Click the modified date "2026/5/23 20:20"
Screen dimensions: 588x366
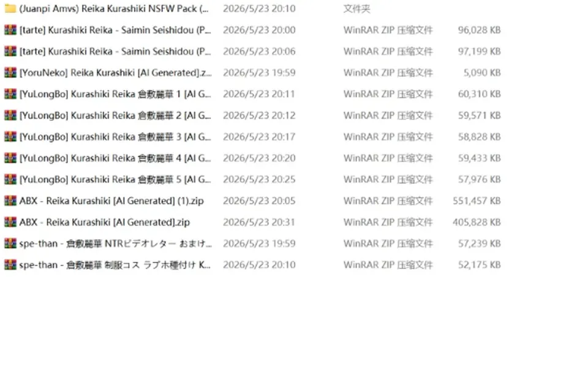tap(259, 158)
